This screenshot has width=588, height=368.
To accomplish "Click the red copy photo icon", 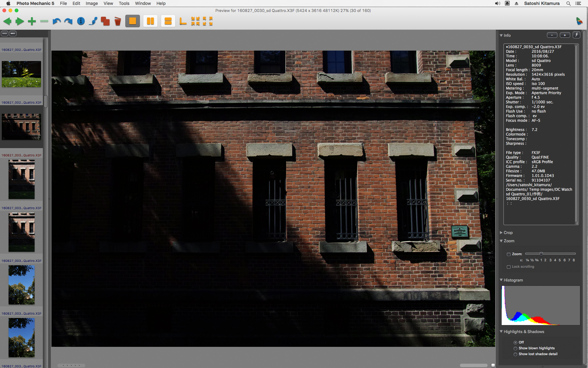I will [105, 21].
